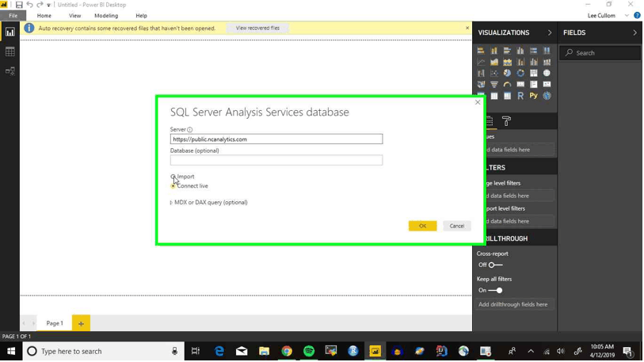
Task: Select the Waterfall chart visual
Action: coord(481,73)
